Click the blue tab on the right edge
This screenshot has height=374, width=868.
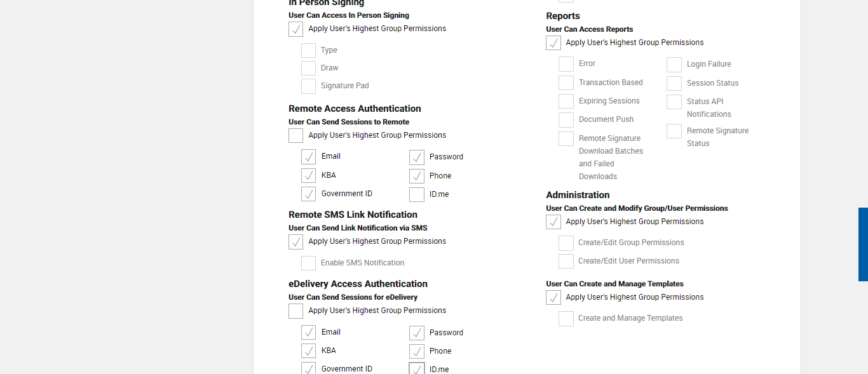[863, 244]
